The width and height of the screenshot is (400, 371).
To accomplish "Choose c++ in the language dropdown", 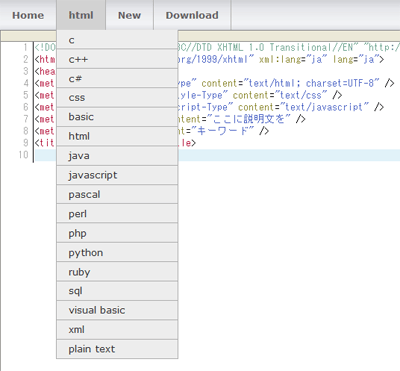I will (117, 59).
